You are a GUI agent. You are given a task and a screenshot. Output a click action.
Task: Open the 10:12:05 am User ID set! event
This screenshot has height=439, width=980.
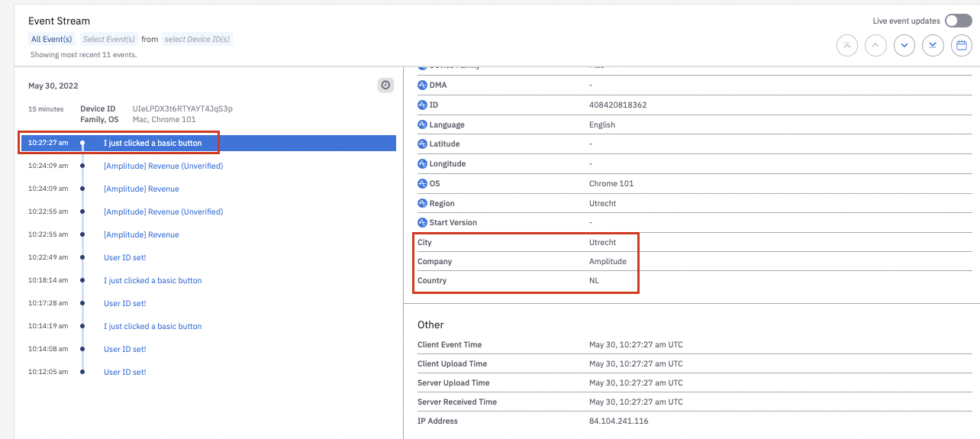click(x=124, y=372)
